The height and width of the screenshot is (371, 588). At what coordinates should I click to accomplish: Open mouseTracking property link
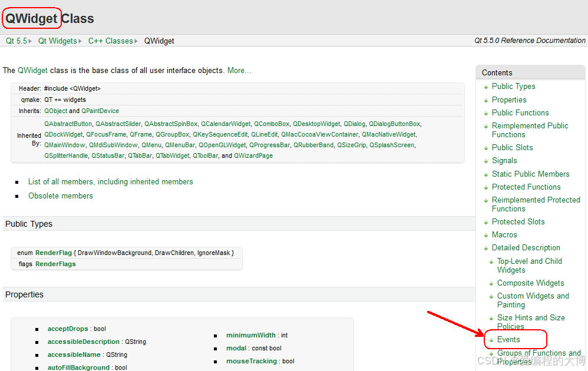(252, 361)
